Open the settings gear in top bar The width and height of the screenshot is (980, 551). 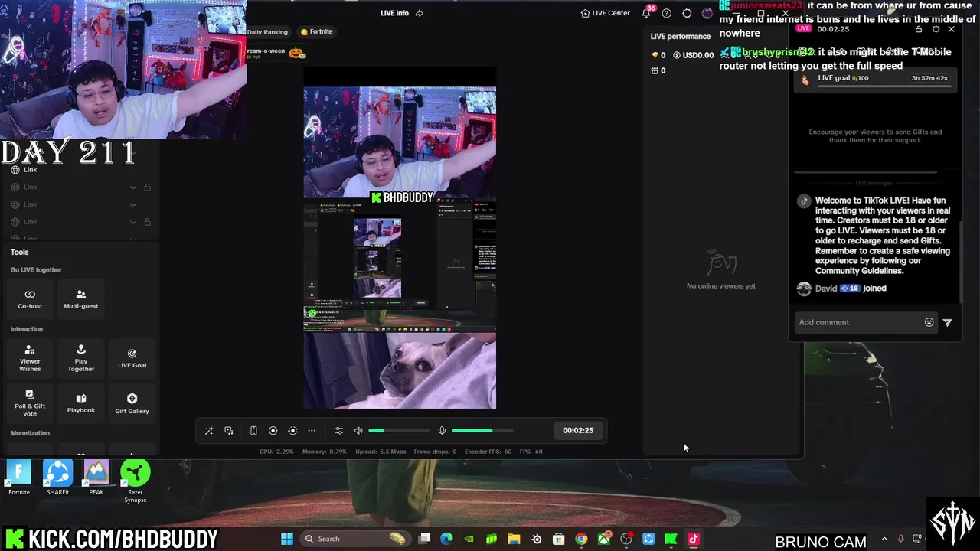(687, 13)
